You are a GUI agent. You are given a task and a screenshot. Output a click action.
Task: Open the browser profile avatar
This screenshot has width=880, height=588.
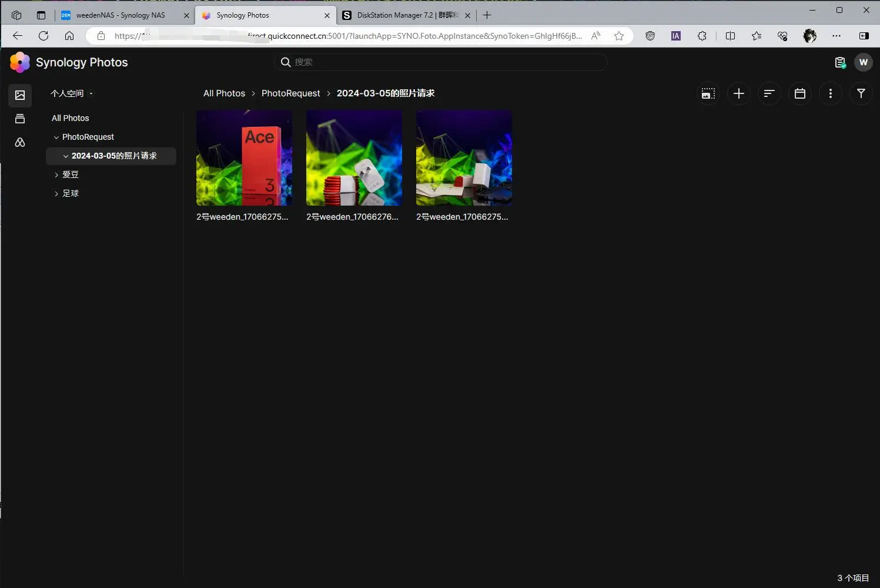[810, 36]
